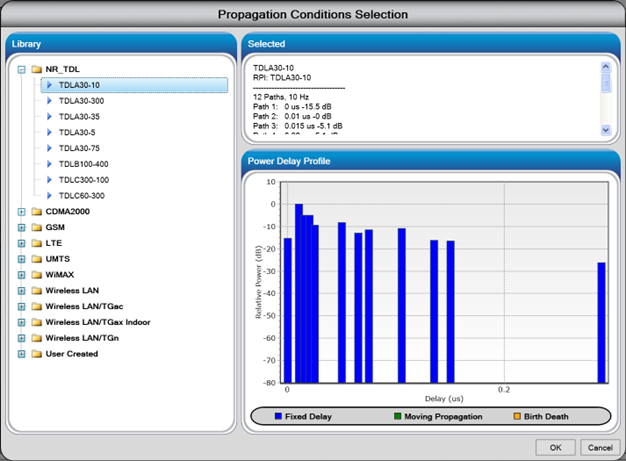The image size is (626, 461).
Task: Expand the Wireless LAN/TGax Indoor folder
Action: (x=21, y=323)
